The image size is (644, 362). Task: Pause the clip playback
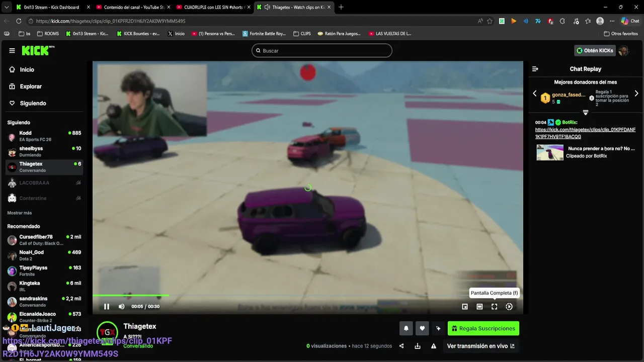(107, 307)
